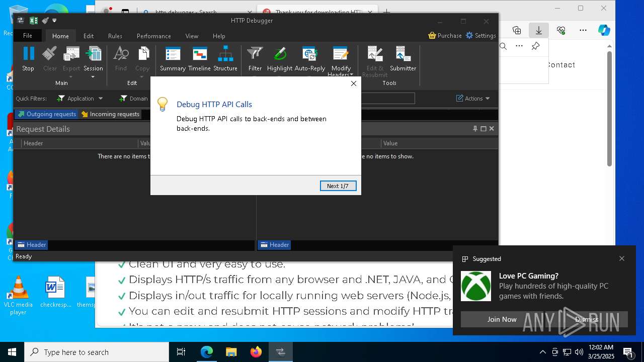Search downloads with magnifier icon in Edge

[x=503, y=46]
